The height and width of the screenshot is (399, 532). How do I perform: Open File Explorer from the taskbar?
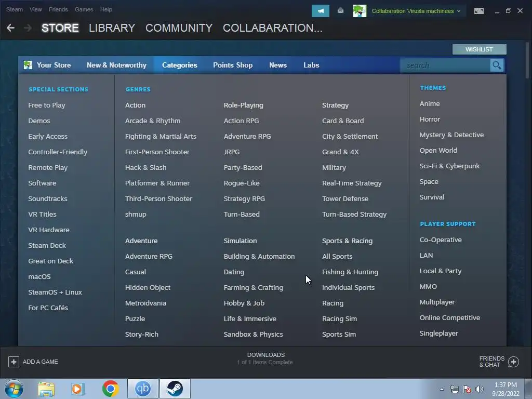point(46,389)
